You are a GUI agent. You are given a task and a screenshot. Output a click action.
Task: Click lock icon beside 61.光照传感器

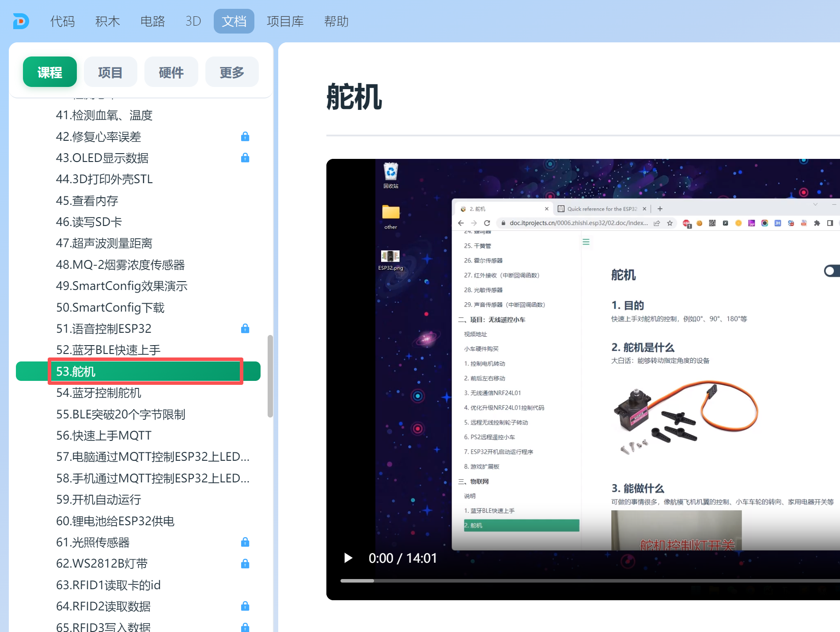[x=245, y=542]
